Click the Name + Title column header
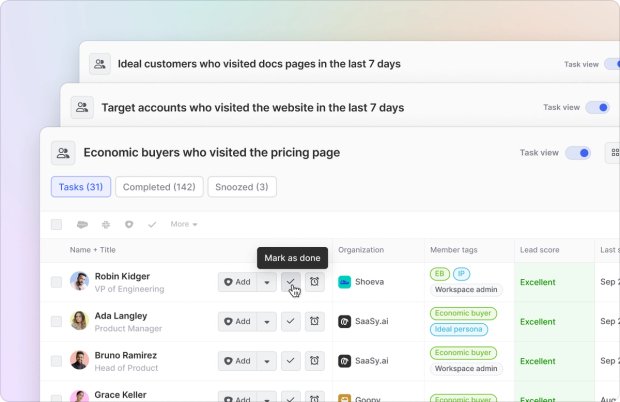620x402 pixels. click(x=93, y=250)
